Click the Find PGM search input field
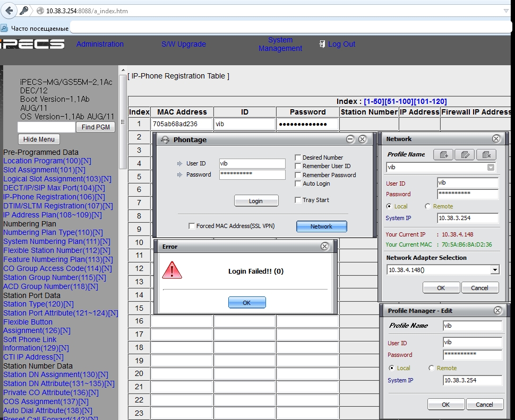The width and height of the screenshot is (515, 420). click(46, 127)
